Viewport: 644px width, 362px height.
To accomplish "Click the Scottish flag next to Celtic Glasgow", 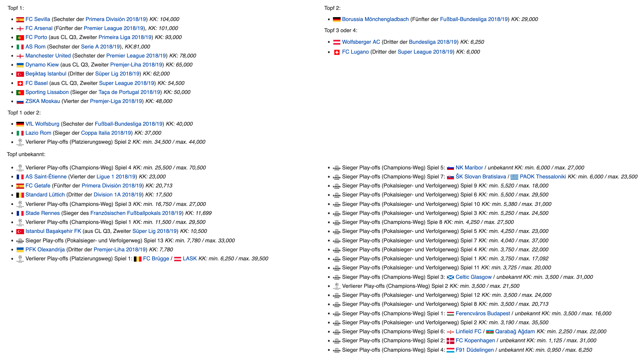I will click(x=450, y=277).
